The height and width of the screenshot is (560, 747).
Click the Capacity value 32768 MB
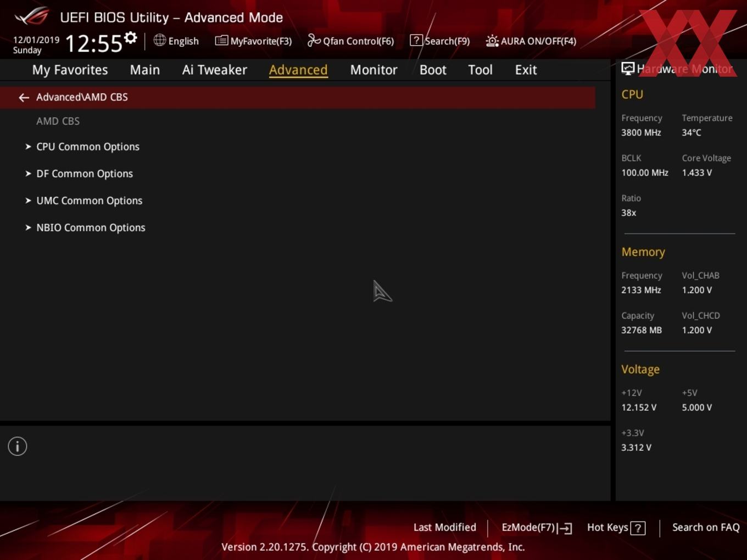click(642, 330)
